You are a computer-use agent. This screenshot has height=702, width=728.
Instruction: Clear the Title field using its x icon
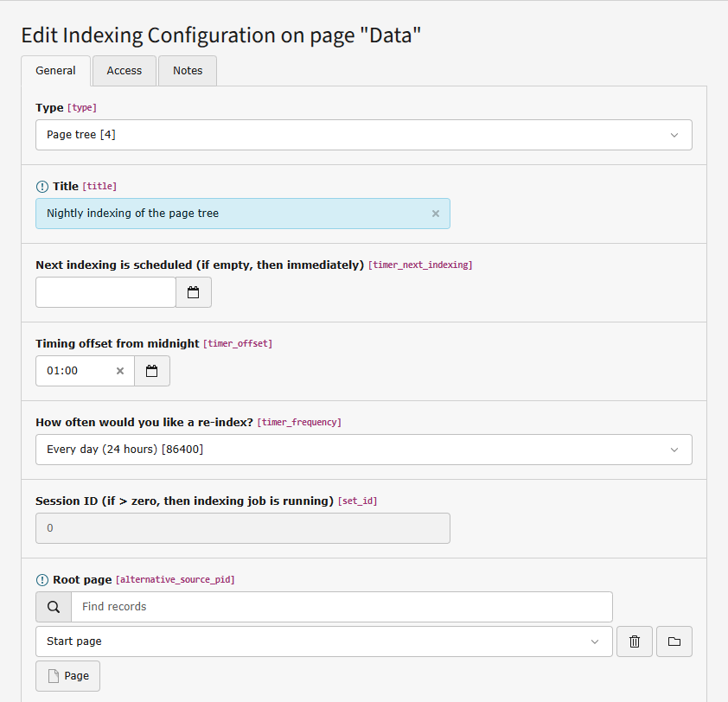[435, 213]
